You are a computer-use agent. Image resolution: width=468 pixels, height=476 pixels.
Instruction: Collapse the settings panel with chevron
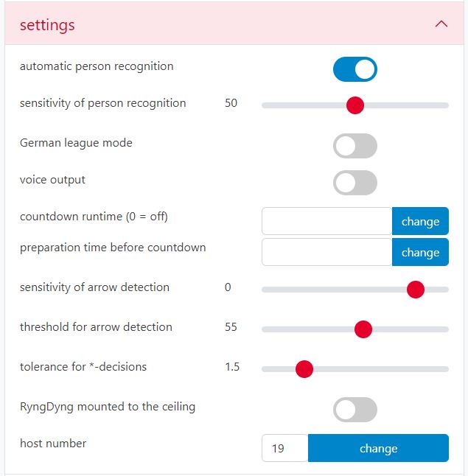(441, 24)
